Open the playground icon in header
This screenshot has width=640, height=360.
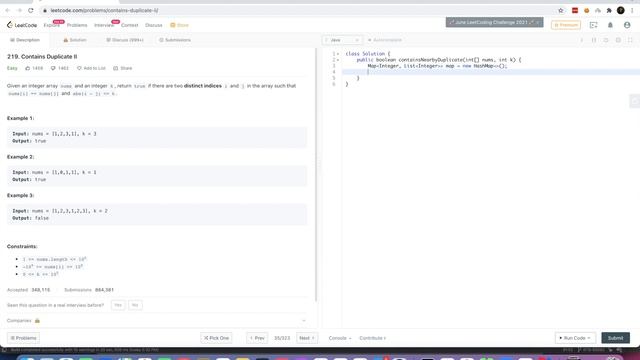click(593, 25)
